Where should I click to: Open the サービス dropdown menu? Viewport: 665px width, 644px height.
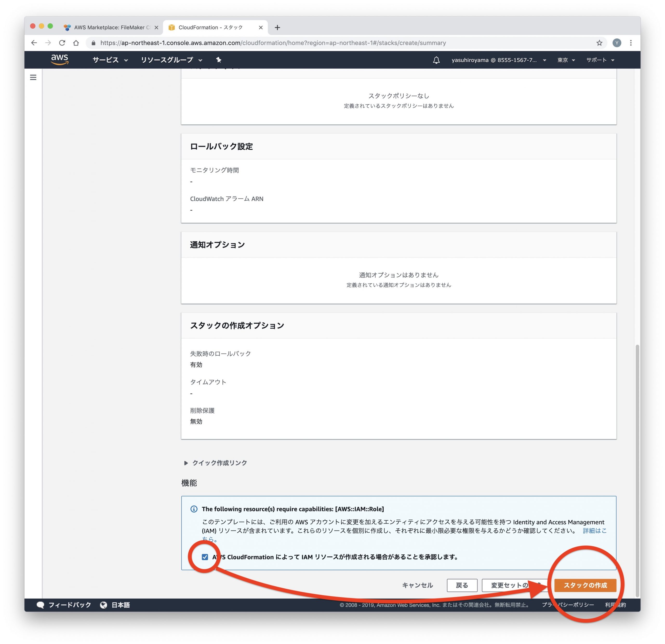110,60
